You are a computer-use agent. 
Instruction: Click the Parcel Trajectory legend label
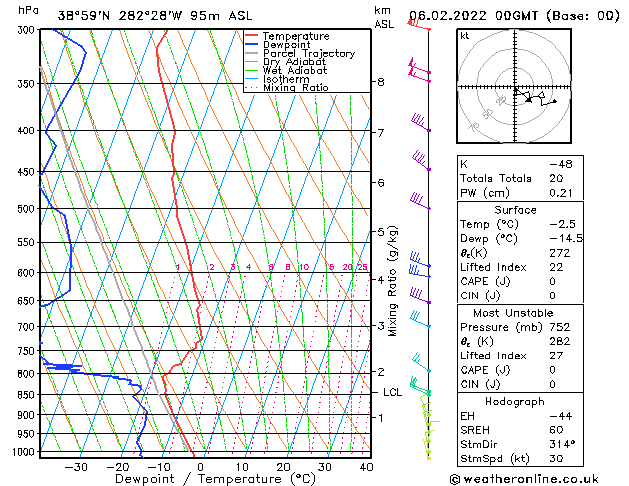point(308,54)
